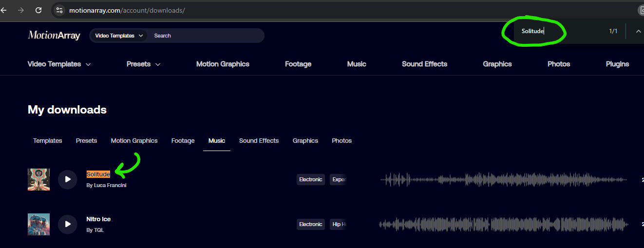Go forward with browser forward arrow
This screenshot has height=248, width=644.
(x=20, y=10)
